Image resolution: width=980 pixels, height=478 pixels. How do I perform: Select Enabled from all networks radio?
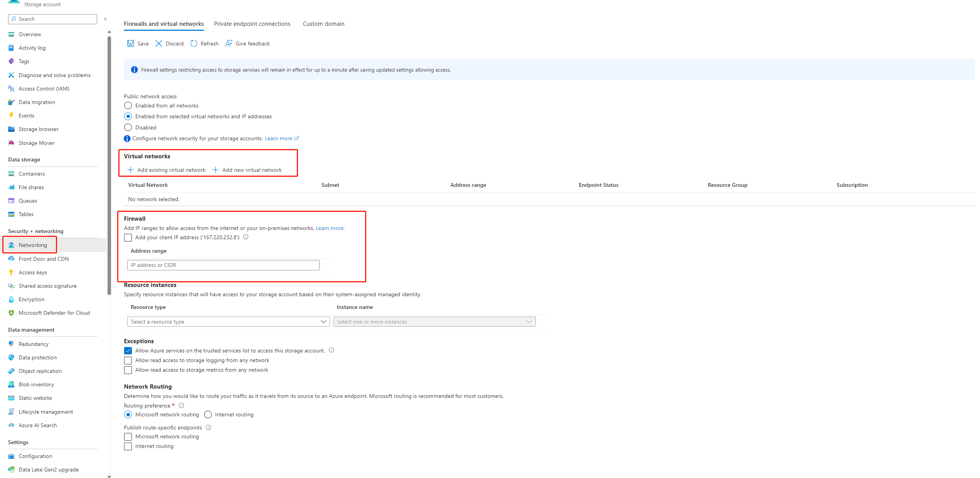128,106
